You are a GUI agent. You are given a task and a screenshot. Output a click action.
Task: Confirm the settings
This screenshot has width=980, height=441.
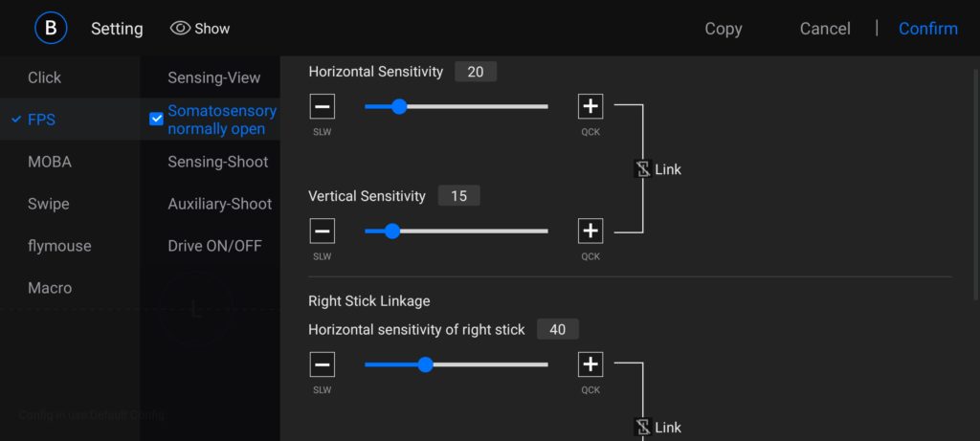tap(927, 29)
